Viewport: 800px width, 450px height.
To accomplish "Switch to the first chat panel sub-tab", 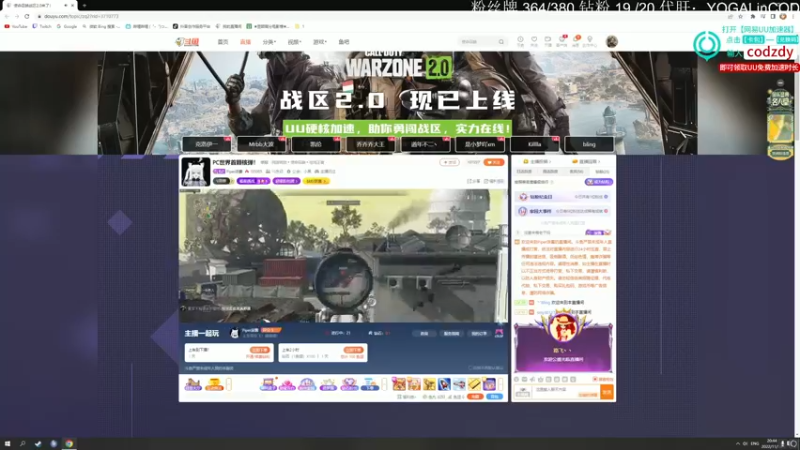I will [x=524, y=172].
